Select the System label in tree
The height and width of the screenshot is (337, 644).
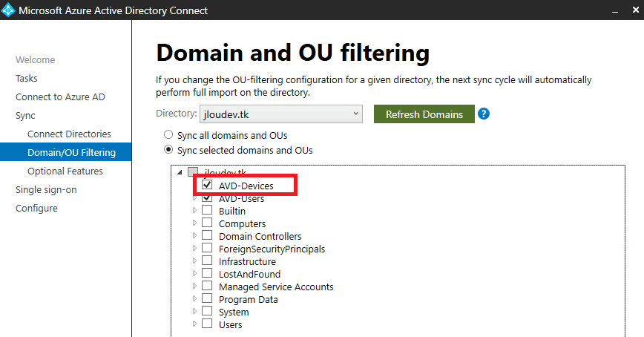point(234,313)
